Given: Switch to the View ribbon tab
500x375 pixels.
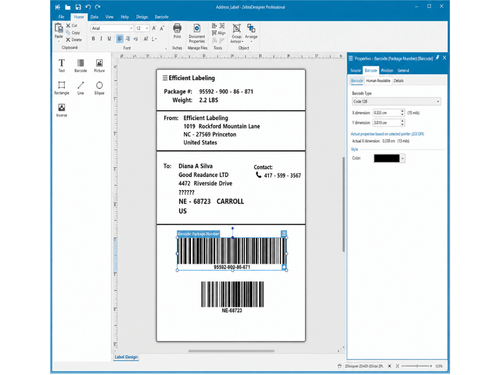Looking at the screenshot, I should click(x=109, y=17).
